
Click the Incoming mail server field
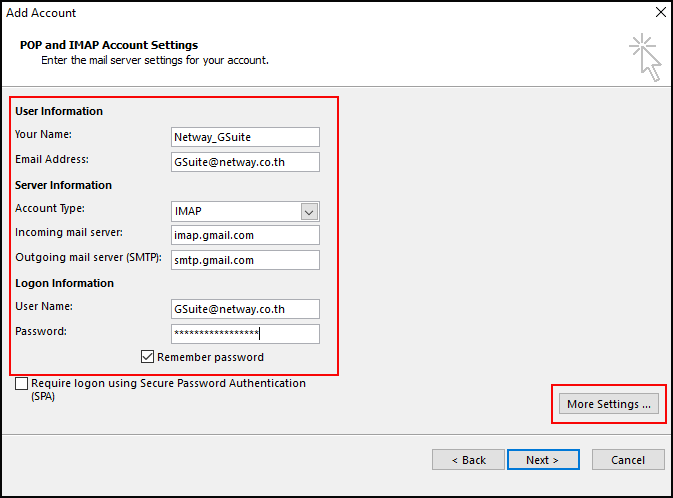coord(245,235)
